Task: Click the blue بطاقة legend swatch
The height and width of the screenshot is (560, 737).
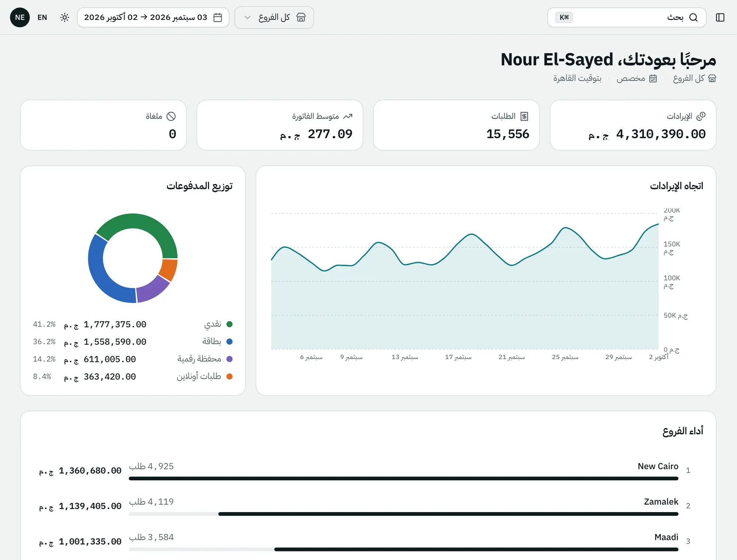Action: pyautogui.click(x=229, y=341)
